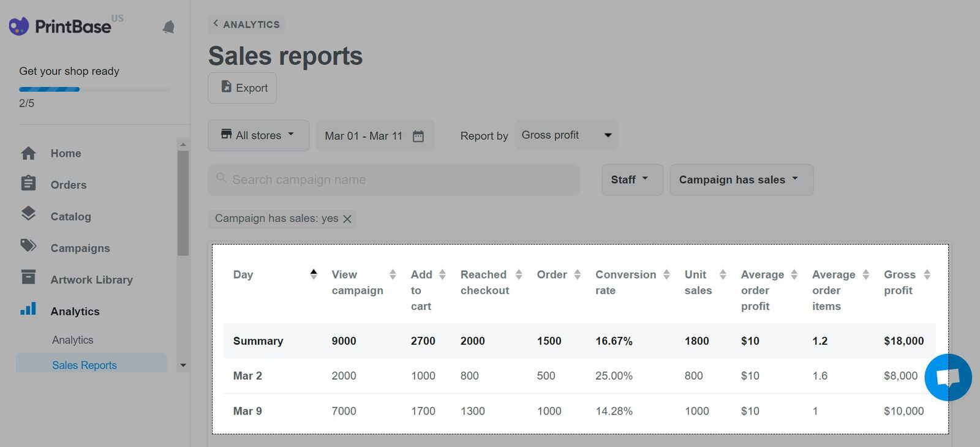
Task: Click the Analytics bar chart icon
Action: [x=28, y=309]
